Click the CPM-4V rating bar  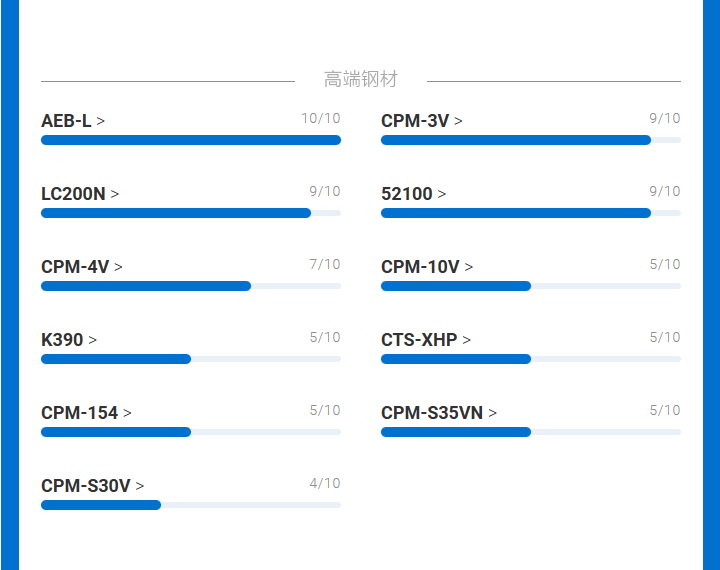pyautogui.click(x=191, y=286)
